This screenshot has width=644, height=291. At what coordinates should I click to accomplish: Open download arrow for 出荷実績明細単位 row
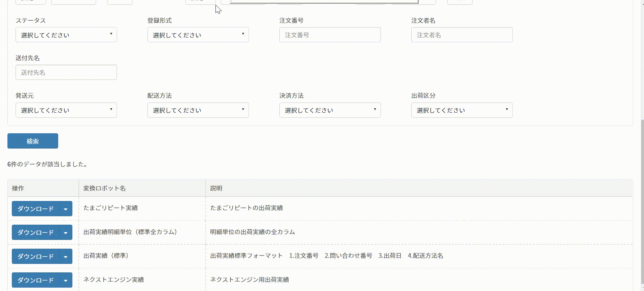click(66, 232)
